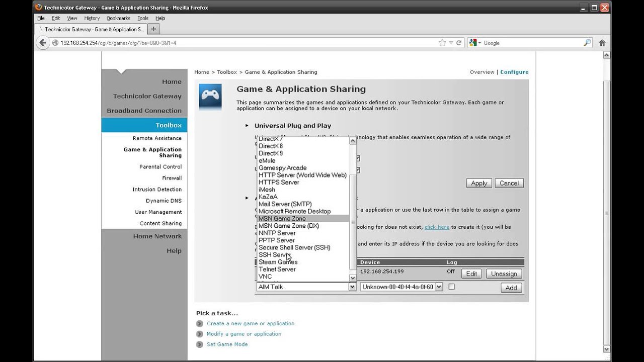Click the application list scrollbar down arrow
Screen dimensions: 644x362
point(353,277)
